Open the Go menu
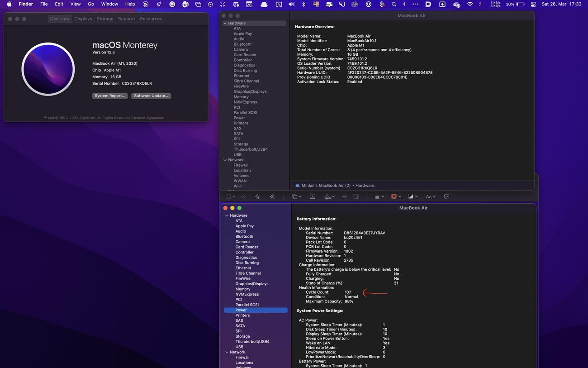The width and height of the screenshot is (588, 368). point(91,4)
